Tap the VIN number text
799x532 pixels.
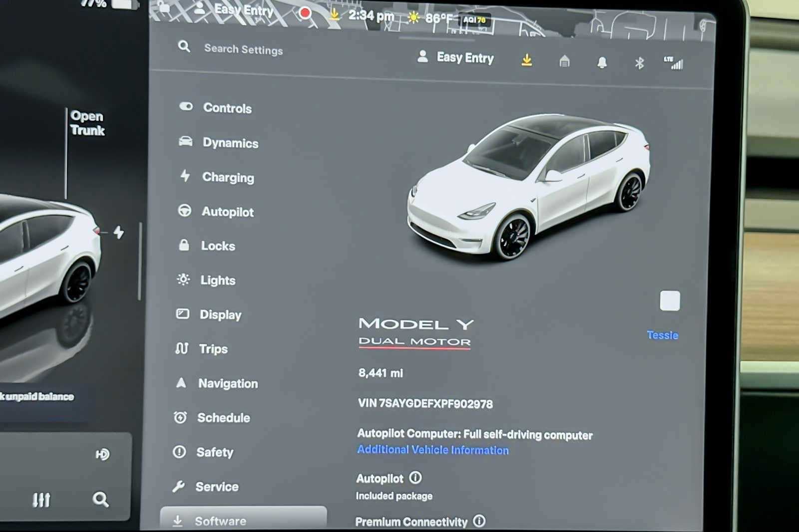pyautogui.click(x=425, y=403)
